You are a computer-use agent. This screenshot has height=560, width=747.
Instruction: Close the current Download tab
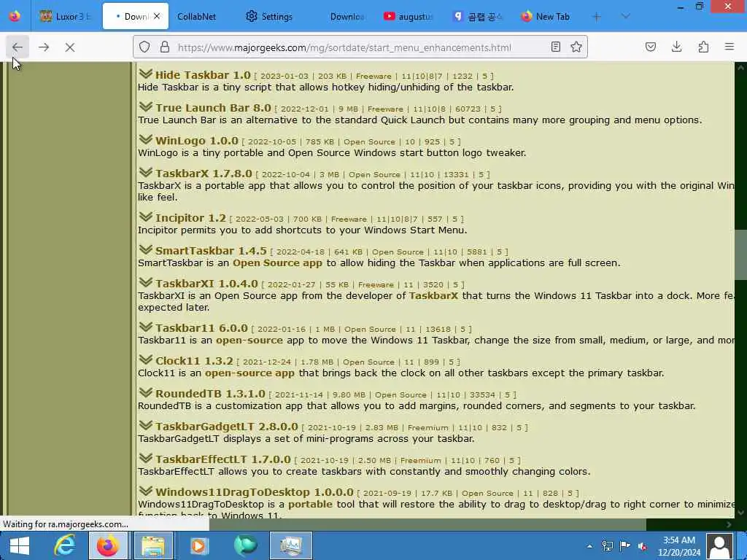157,16
